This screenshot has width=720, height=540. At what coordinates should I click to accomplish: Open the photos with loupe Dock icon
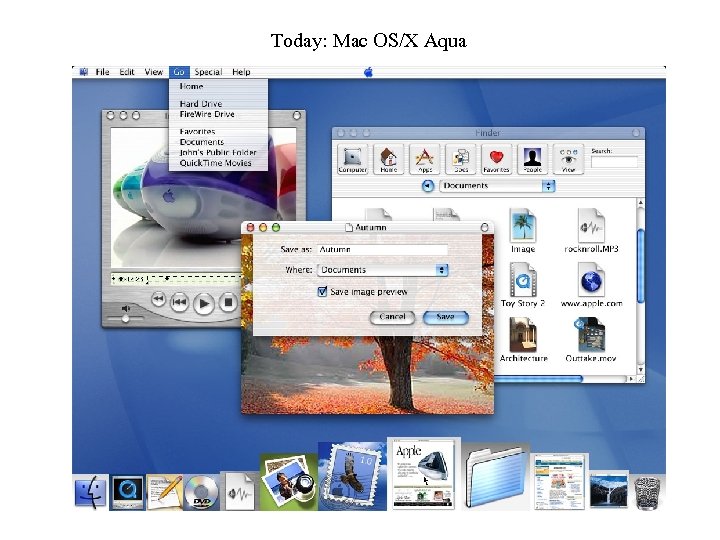point(288,482)
